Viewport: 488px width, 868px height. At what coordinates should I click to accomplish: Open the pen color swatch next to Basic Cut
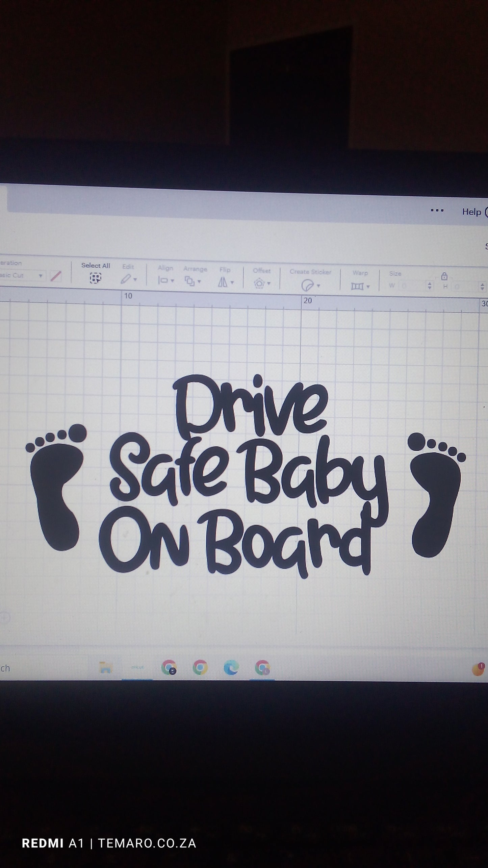[56, 276]
